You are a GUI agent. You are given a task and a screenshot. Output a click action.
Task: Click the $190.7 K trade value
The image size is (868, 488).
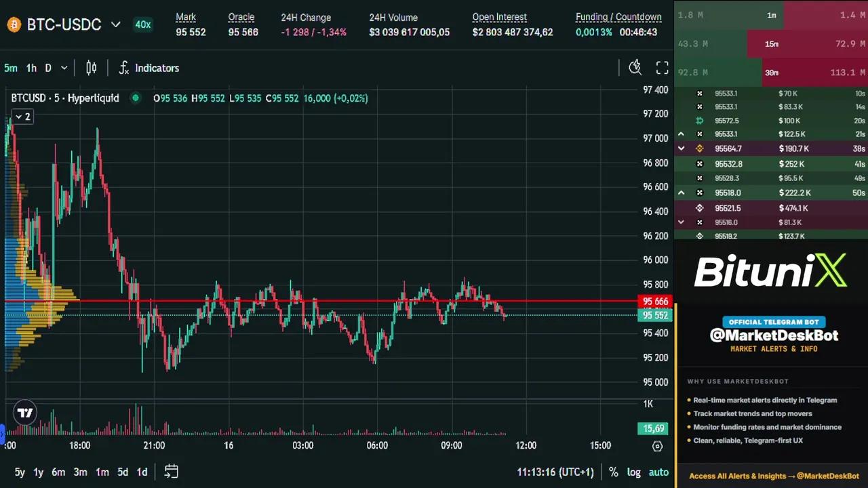pyautogui.click(x=793, y=148)
